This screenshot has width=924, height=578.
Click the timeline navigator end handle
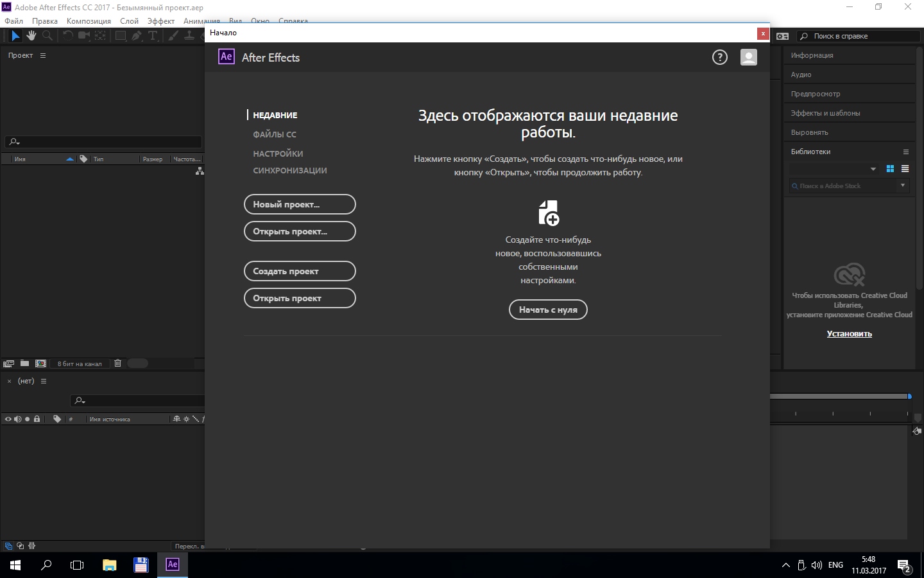[x=909, y=396]
